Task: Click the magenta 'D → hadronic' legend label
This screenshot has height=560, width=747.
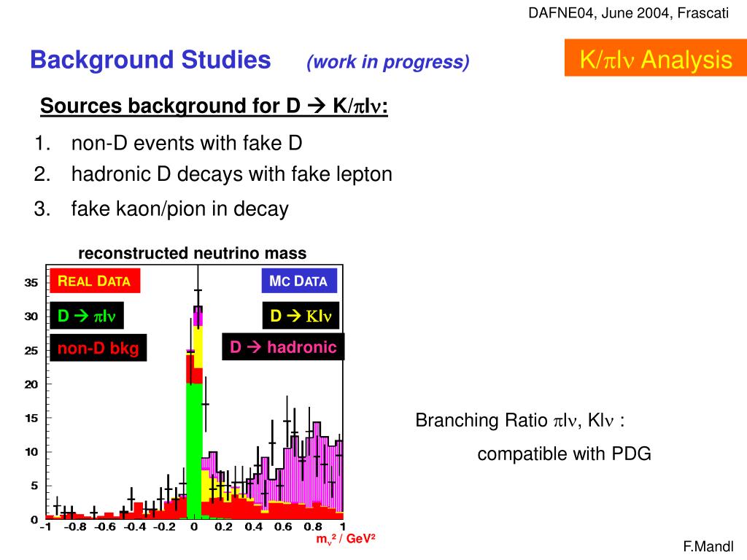Action: click(283, 346)
